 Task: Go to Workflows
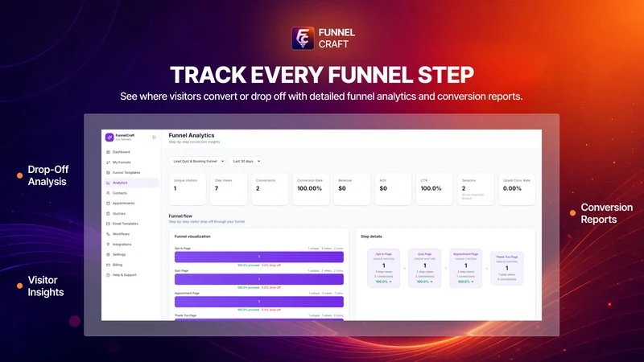131,234
